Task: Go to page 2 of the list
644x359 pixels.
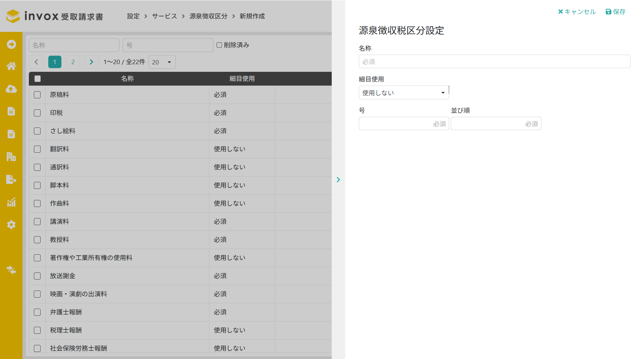Action: (73, 62)
